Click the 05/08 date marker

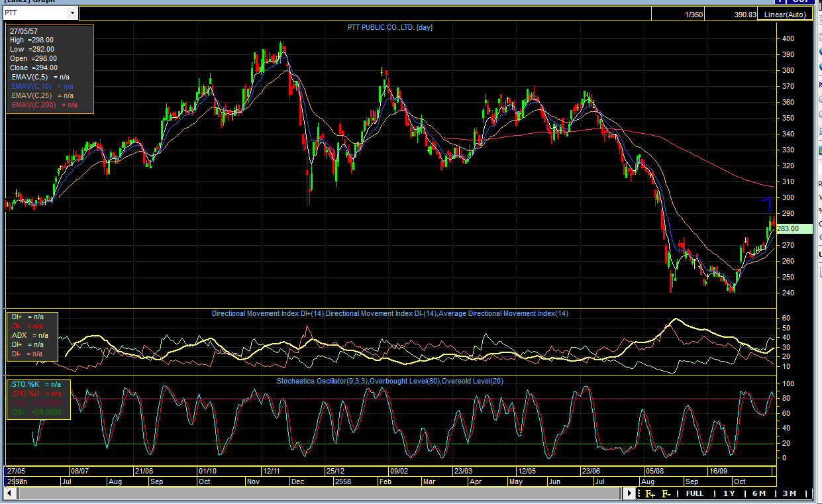click(x=654, y=471)
